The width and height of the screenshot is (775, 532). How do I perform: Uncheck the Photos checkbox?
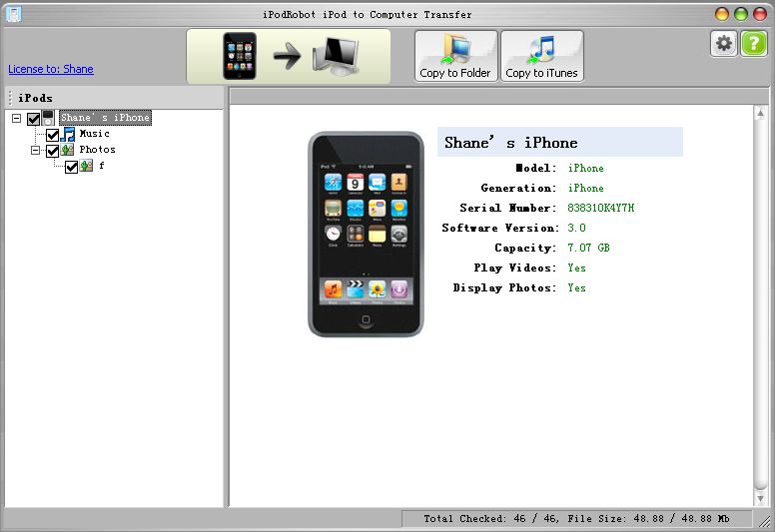point(52,150)
